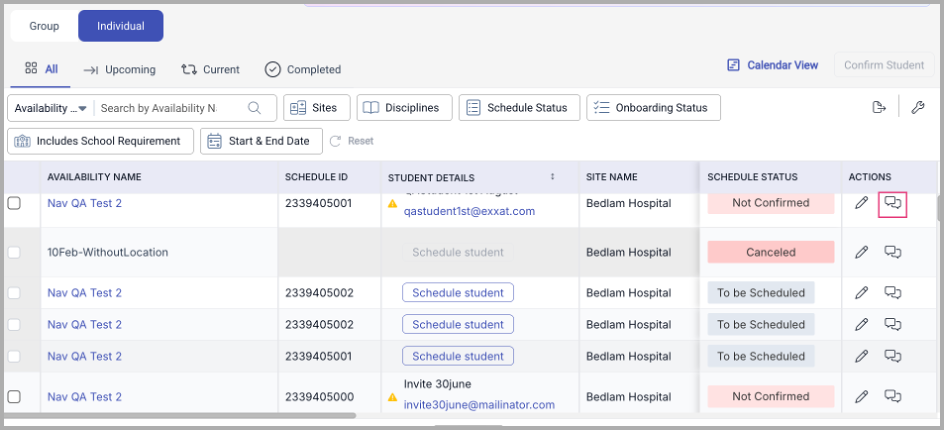944x430 pixels.
Task: Click the invite30june@mailinator.com email link
Action: [x=479, y=405]
